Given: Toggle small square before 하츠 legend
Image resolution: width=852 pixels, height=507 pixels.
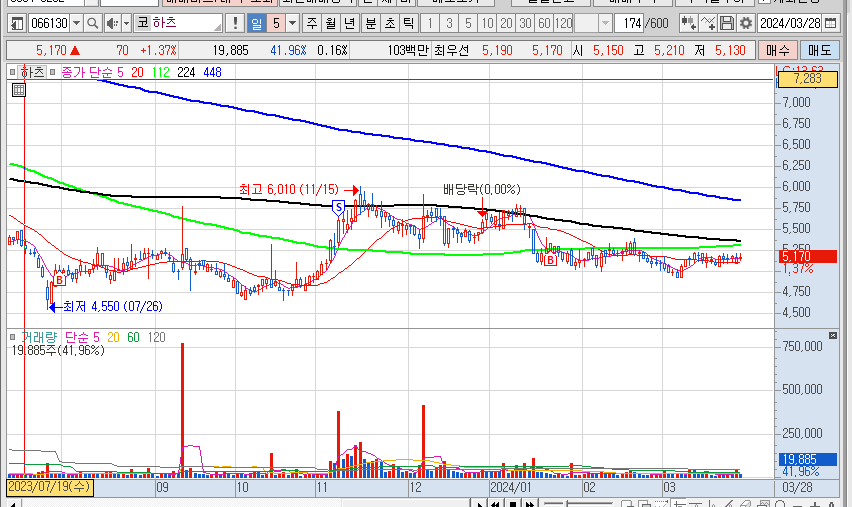Looking at the screenshot, I should coord(12,72).
